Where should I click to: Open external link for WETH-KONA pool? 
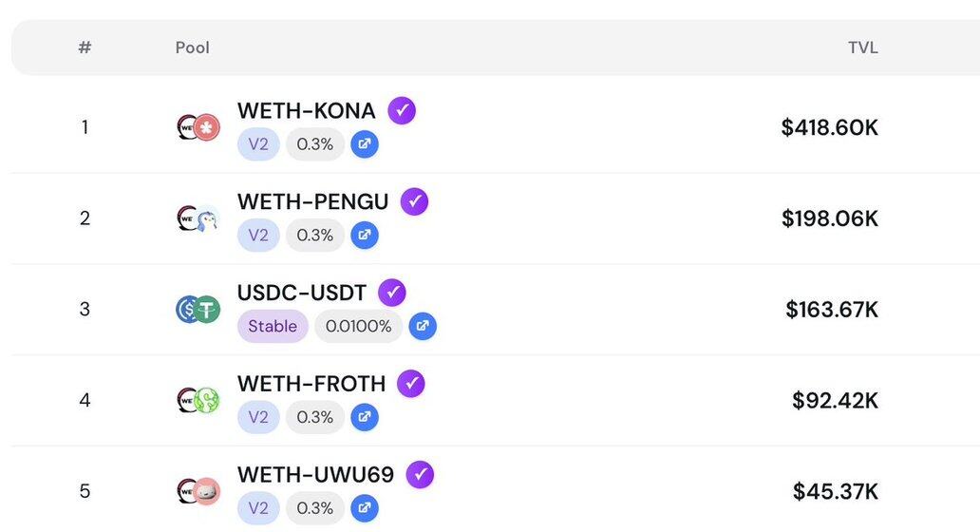364,144
